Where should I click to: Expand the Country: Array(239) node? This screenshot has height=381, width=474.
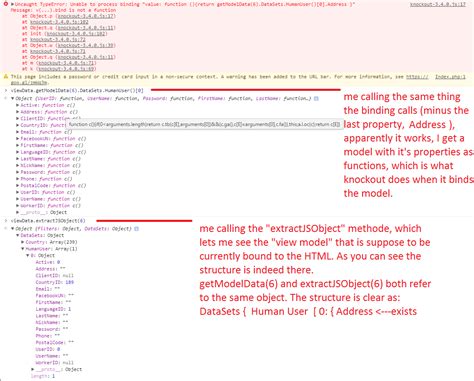[x=23, y=242]
